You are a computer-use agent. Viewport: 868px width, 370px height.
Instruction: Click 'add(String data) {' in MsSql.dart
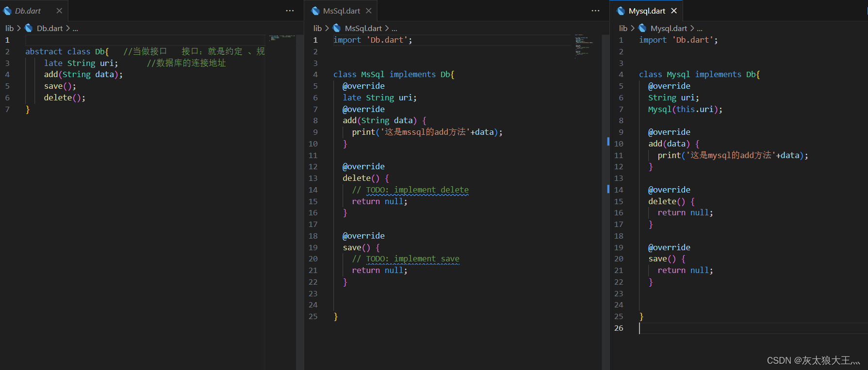pos(385,121)
